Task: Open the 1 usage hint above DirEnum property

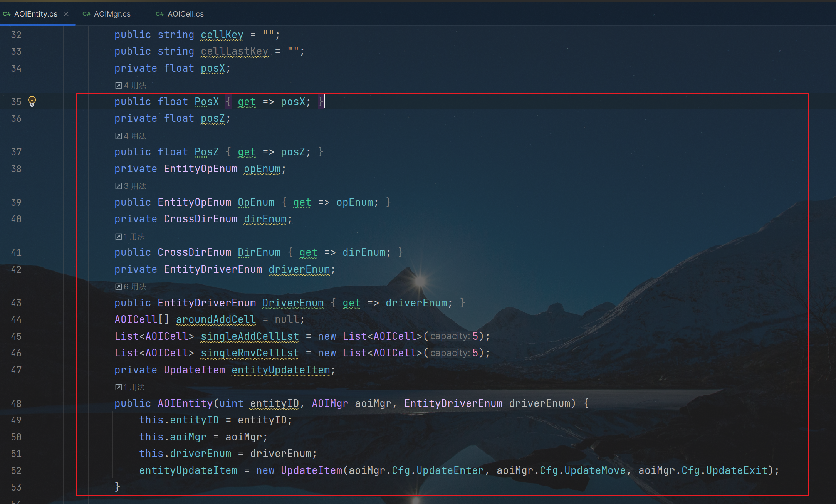Action: coord(133,237)
